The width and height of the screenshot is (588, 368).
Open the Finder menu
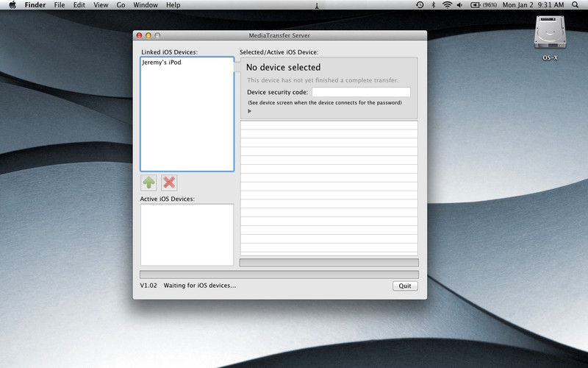pyautogui.click(x=35, y=5)
